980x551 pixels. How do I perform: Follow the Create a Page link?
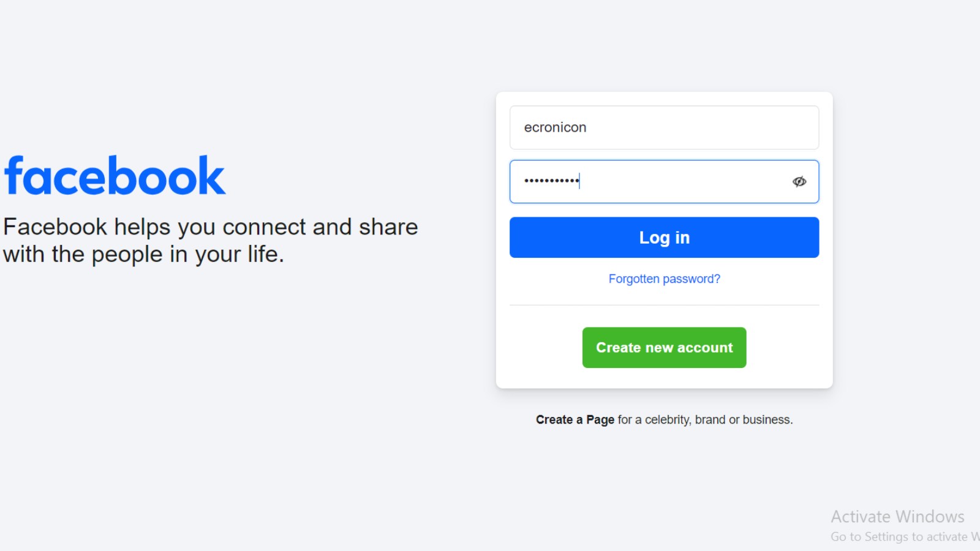[x=575, y=419]
